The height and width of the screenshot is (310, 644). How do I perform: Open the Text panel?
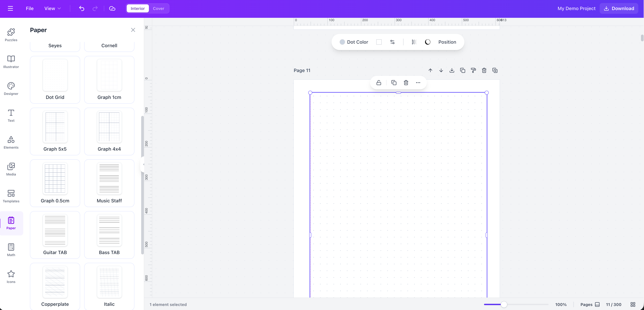[11, 116]
